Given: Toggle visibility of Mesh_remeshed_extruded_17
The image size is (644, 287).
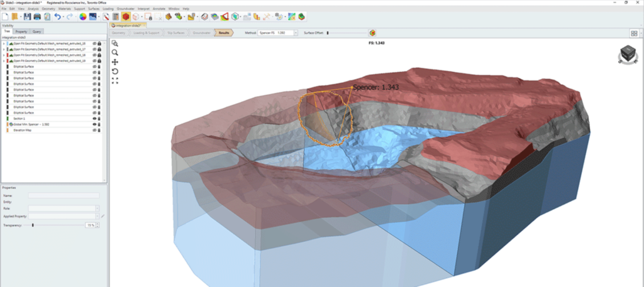Looking at the screenshot, I should pos(94,49).
